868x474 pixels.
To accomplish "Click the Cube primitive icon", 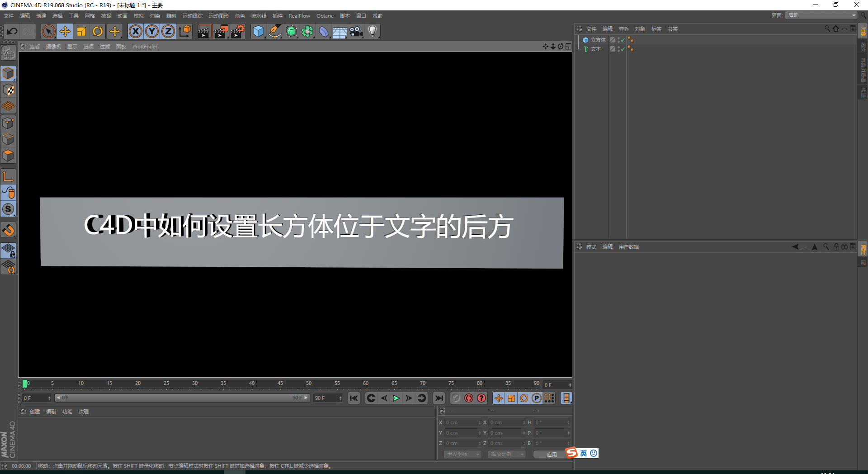I will coord(259,31).
